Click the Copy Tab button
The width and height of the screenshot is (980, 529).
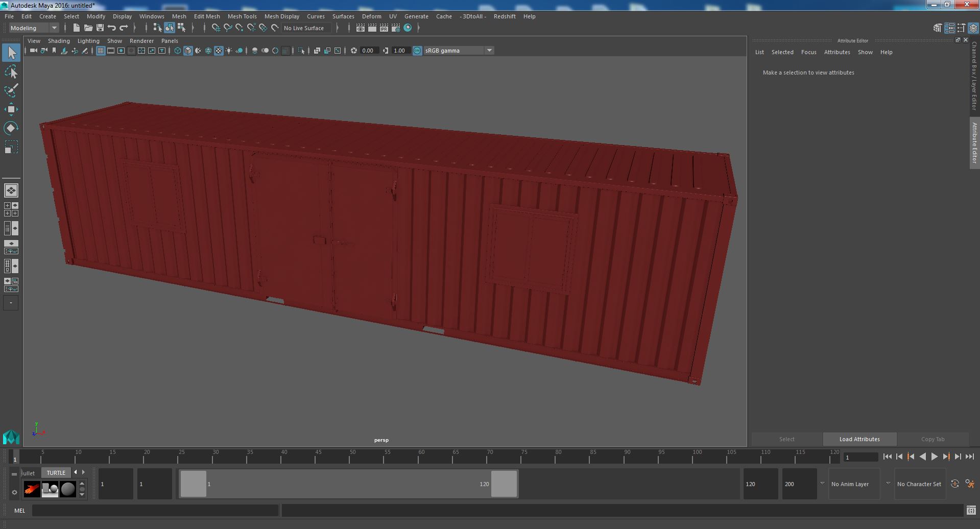(933, 439)
